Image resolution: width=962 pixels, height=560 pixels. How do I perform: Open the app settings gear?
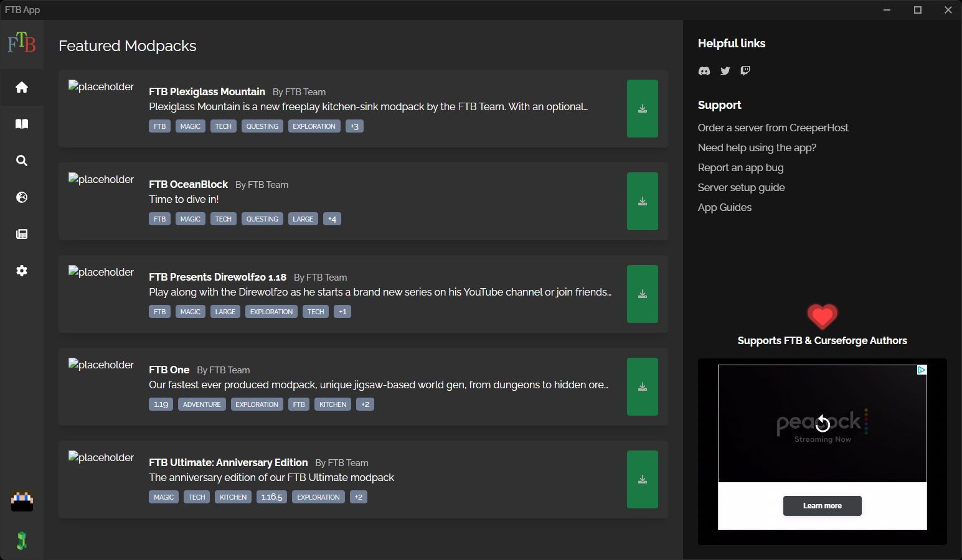pos(22,271)
